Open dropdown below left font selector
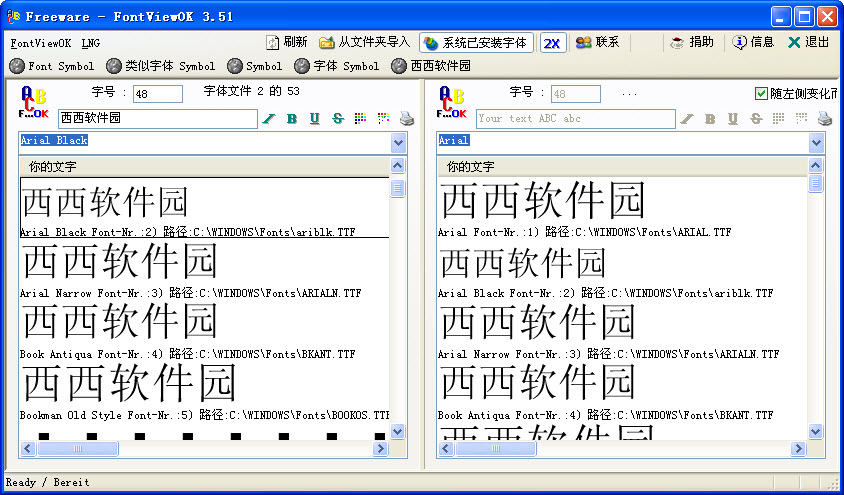844x495 pixels. 399,166
